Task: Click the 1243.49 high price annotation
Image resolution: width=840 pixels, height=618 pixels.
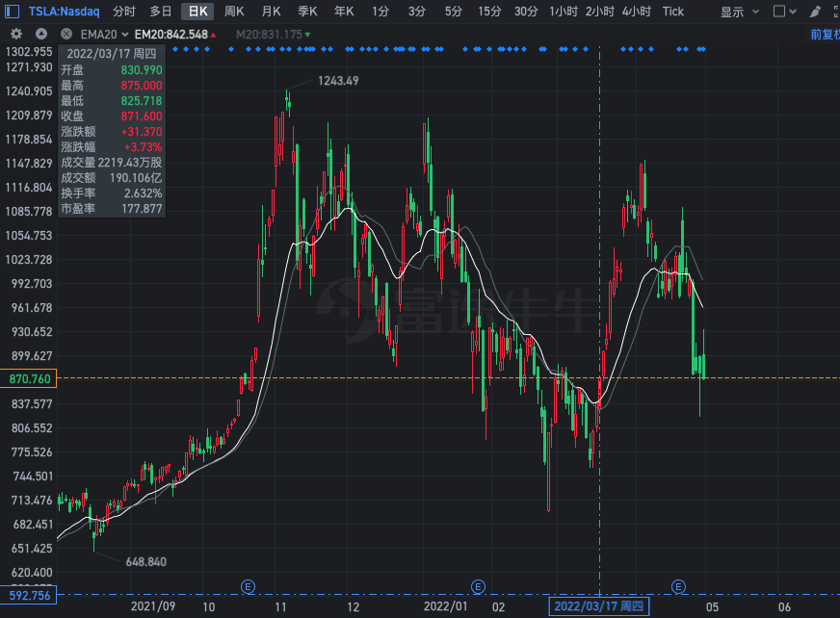Action: click(338, 81)
